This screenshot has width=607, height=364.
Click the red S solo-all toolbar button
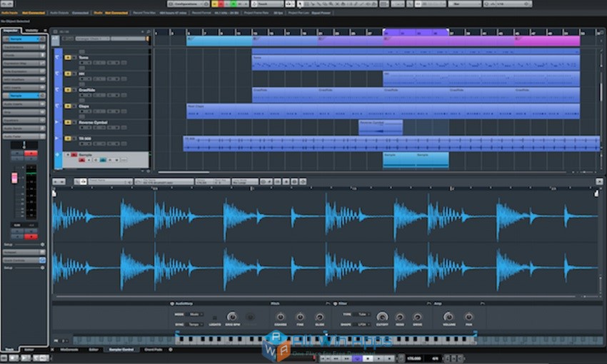221,4
